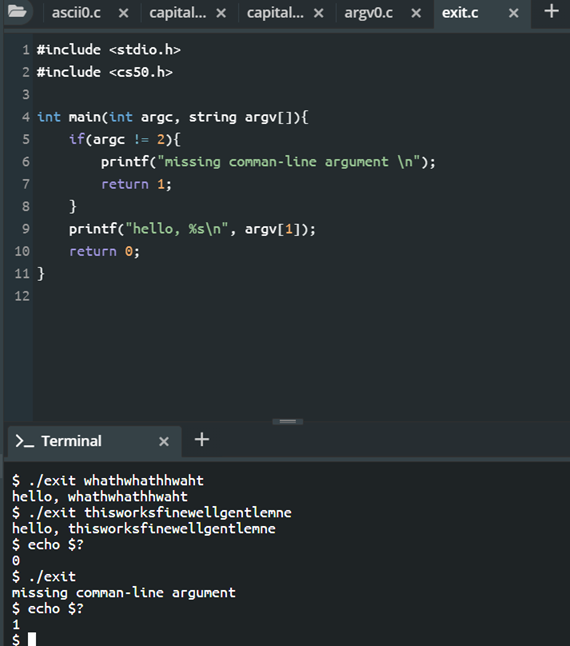Select the exit.c tab
The width and height of the screenshot is (570, 646).
coord(460,13)
